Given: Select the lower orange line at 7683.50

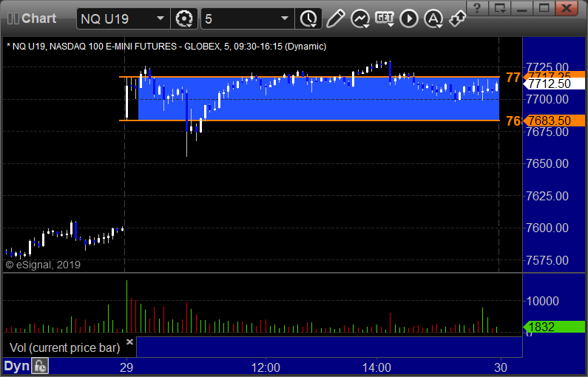Looking at the screenshot, I should [309, 120].
